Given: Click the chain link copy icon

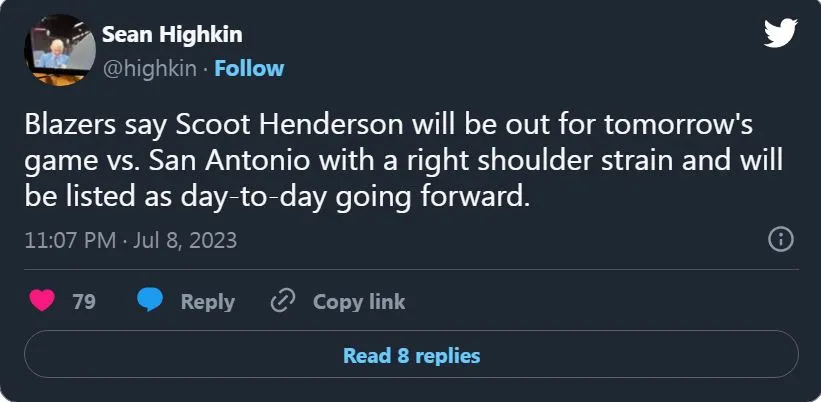Looking at the screenshot, I should [x=284, y=301].
